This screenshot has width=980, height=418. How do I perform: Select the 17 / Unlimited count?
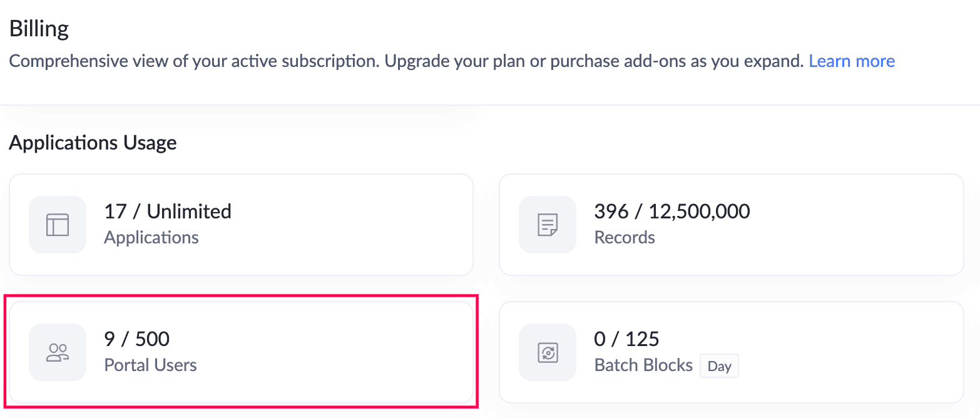(168, 212)
